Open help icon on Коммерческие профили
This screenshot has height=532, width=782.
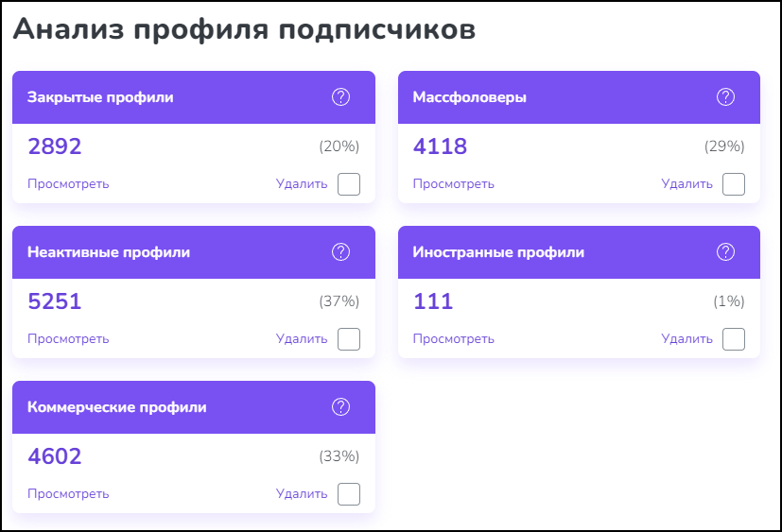(x=340, y=407)
